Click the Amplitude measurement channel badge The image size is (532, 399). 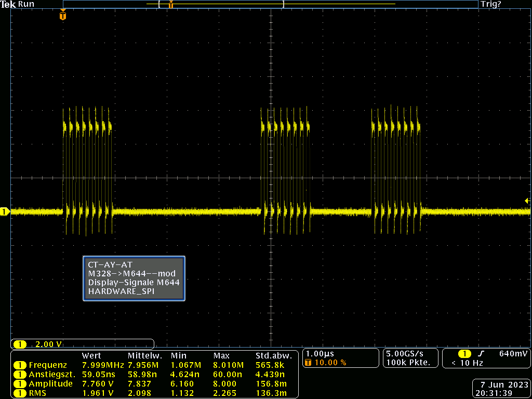tap(20, 384)
